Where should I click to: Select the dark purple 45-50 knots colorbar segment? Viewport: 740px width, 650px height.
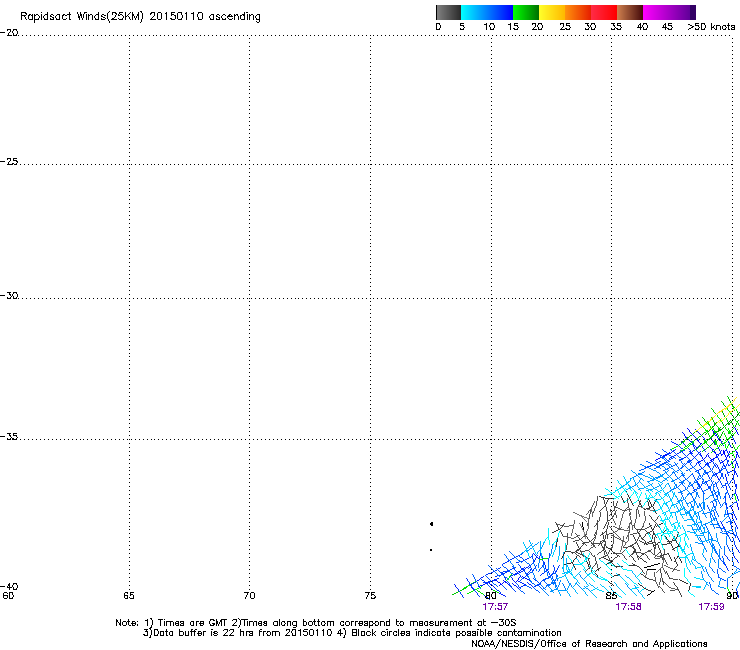[x=682, y=12]
